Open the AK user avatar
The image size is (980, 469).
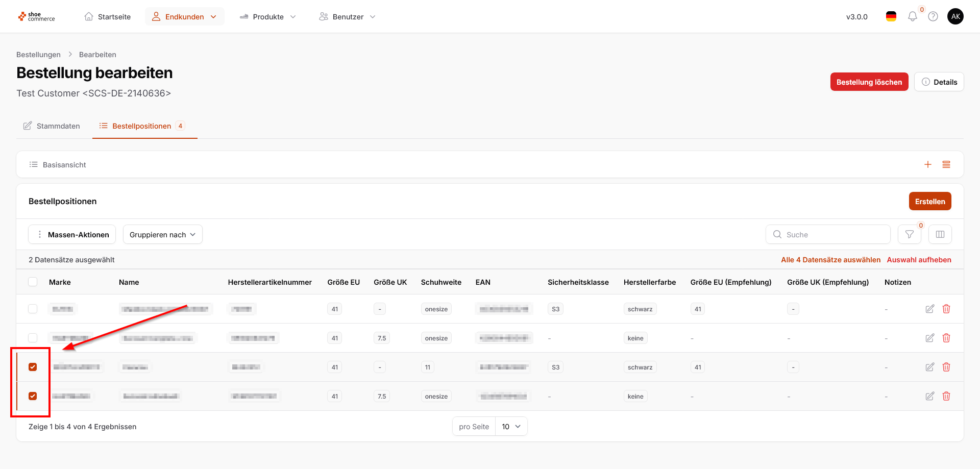tap(955, 17)
